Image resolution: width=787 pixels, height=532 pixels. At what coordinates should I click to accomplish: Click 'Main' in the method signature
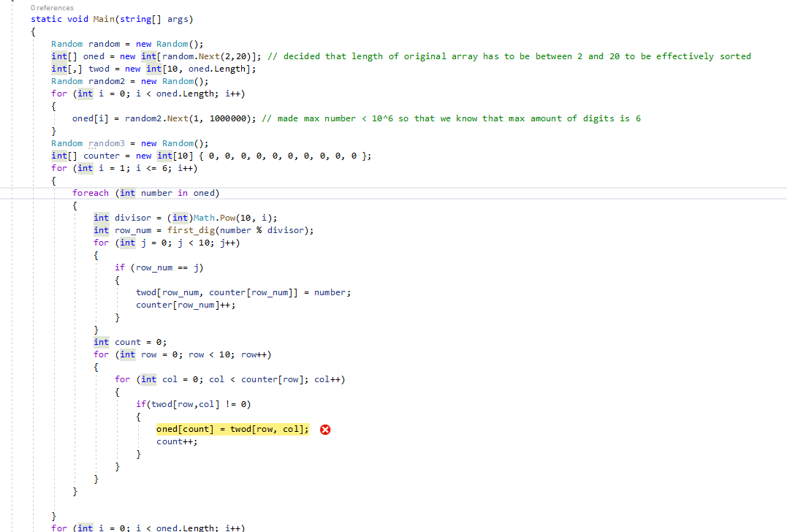104,19
